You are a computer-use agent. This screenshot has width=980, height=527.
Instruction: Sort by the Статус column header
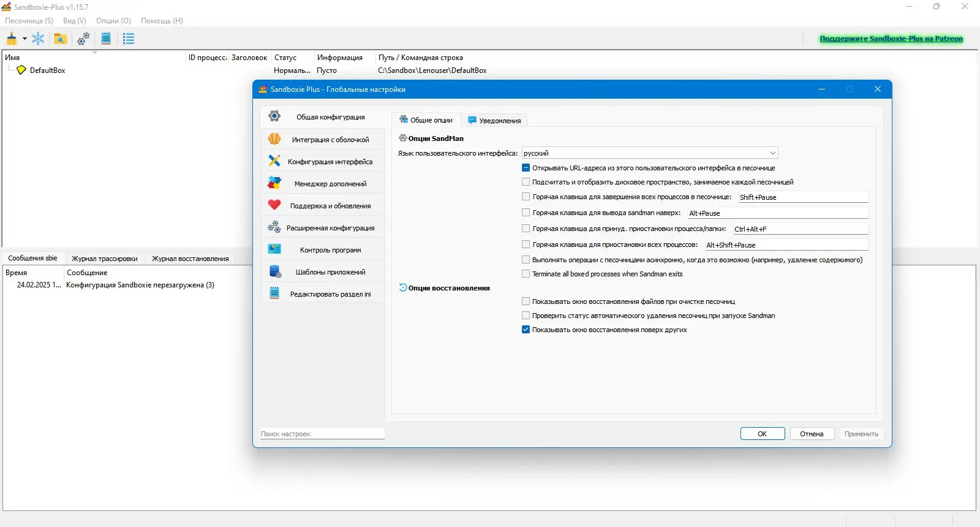coord(293,58)
